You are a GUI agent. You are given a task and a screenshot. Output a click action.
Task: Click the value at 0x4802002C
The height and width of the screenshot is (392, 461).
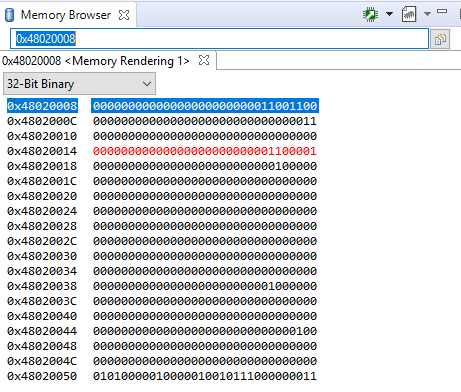(205, 241)
